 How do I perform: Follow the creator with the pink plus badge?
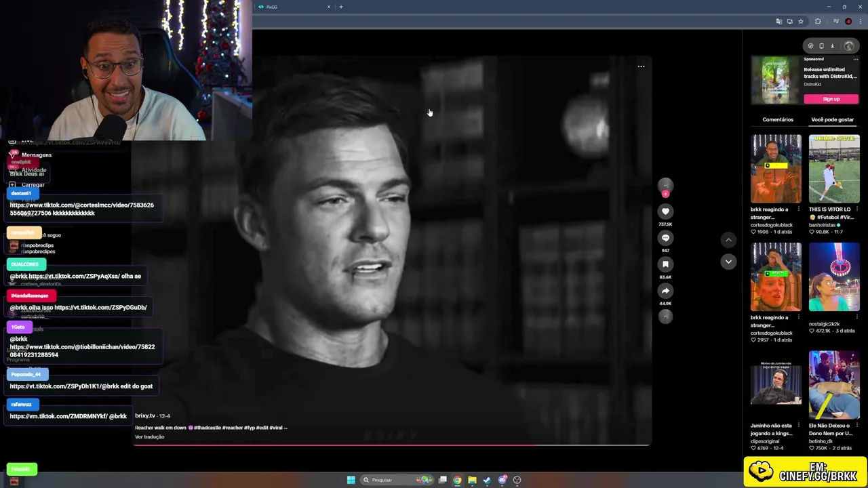click(665, 194)
